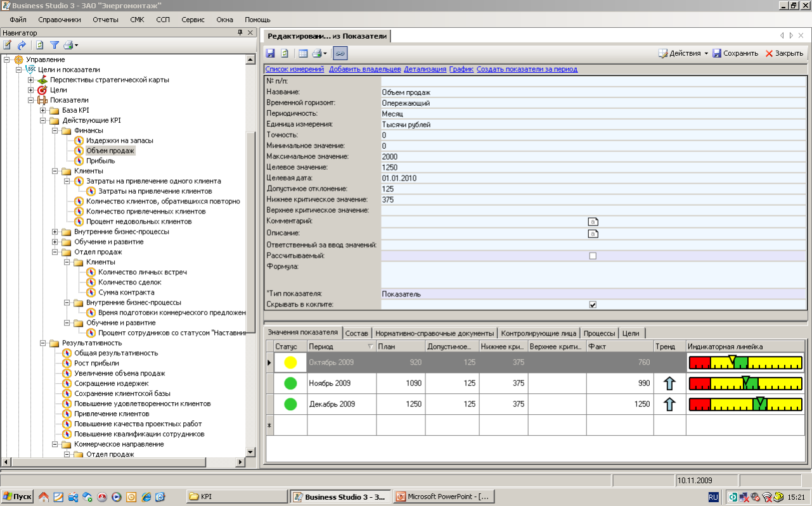This screenshot has width=812, height=506.
Task: Enable the Рассчитываемый checkbox
Action: point(593,256)
